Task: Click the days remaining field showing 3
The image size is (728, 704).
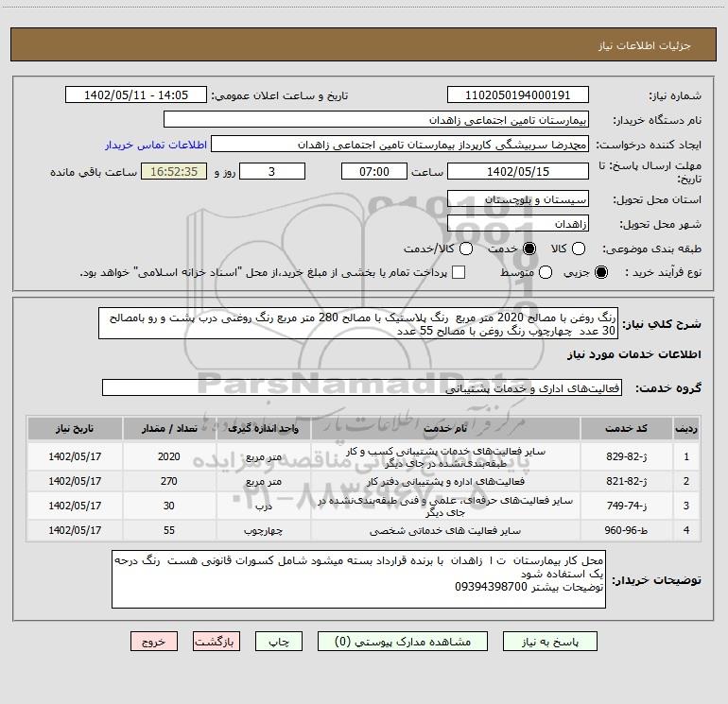Action: pos(272,171)
